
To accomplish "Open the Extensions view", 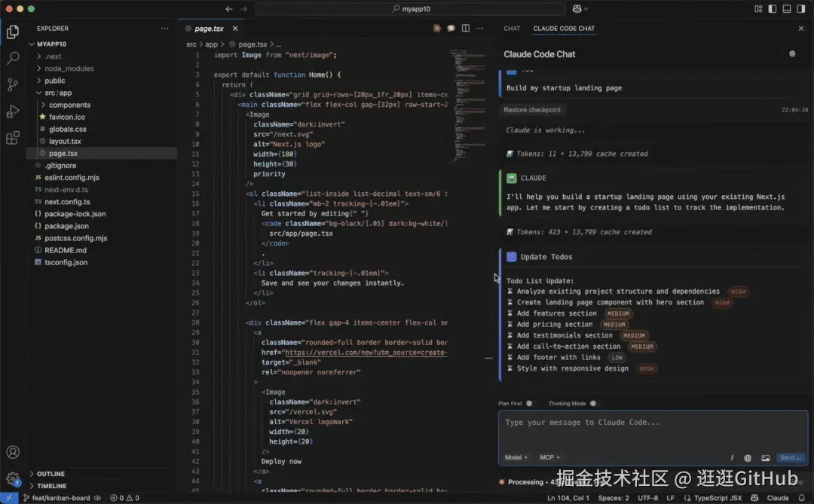I will coord(13,138).
